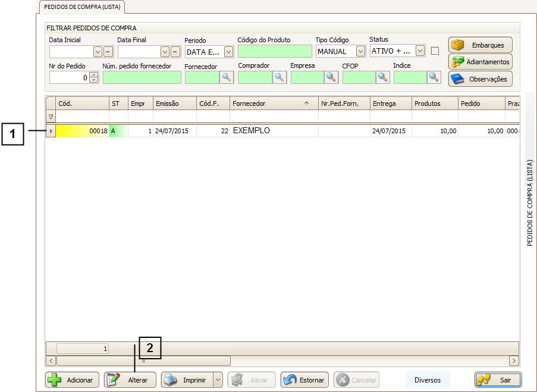Clear Data Final using its minus button
Screen dimensions: 537x392
pos(175,52)
